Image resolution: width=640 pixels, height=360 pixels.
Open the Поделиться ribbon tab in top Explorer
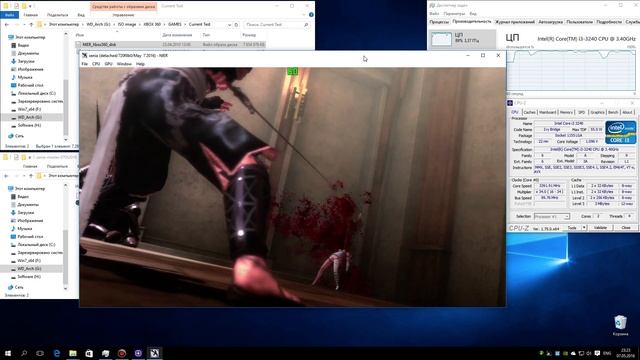click(x=58, y=15)
